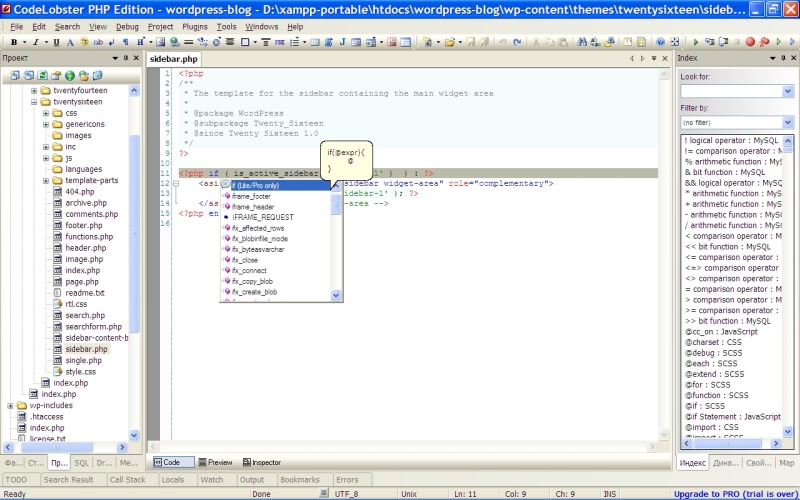Image resolution: width=800 pixels, height=500 pixels.
Task: Redo last action in toolbar
Action: tap(517, 42)
